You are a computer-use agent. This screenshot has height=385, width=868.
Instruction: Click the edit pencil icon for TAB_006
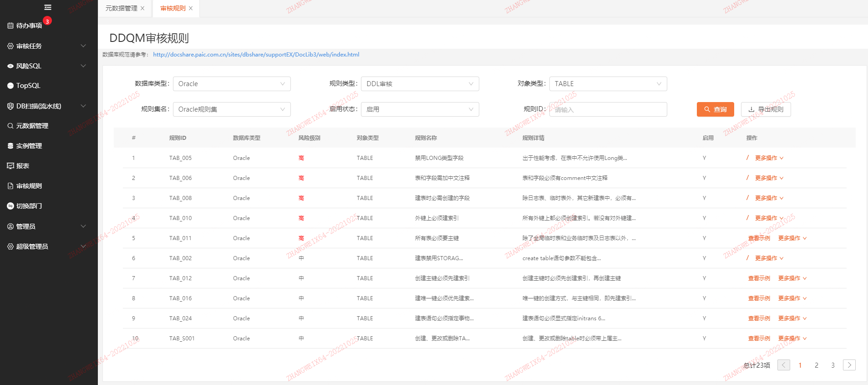click(747, 178)
